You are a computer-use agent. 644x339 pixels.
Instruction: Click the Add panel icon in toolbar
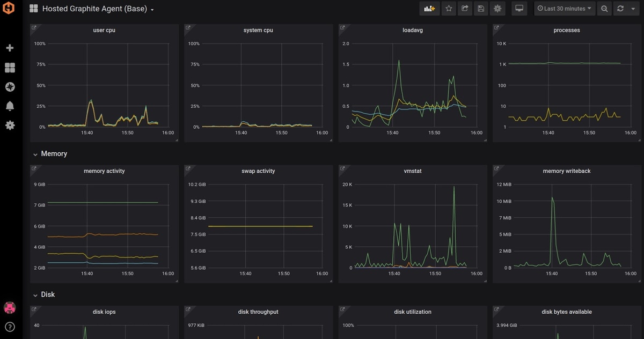coord(429,9)
